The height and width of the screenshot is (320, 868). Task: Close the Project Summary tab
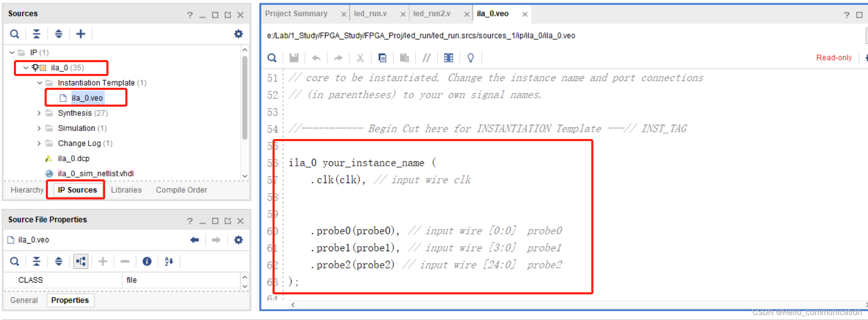pos(344,14)
